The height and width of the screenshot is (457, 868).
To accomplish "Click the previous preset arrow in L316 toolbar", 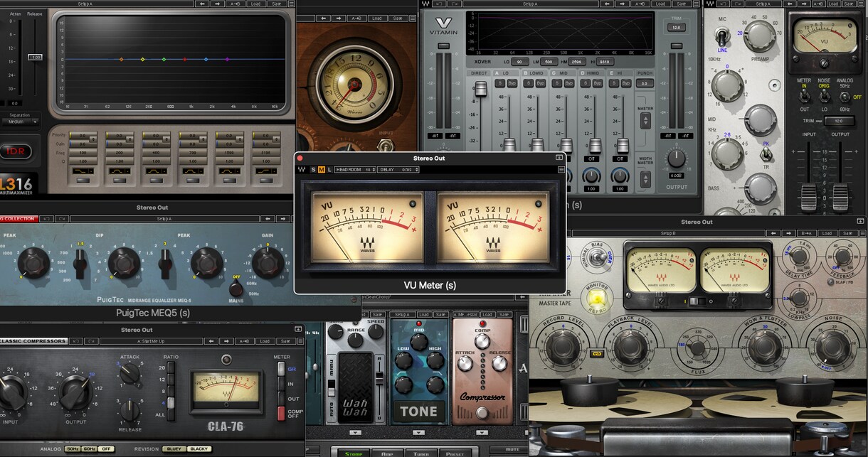I will (x=203, y=4).
